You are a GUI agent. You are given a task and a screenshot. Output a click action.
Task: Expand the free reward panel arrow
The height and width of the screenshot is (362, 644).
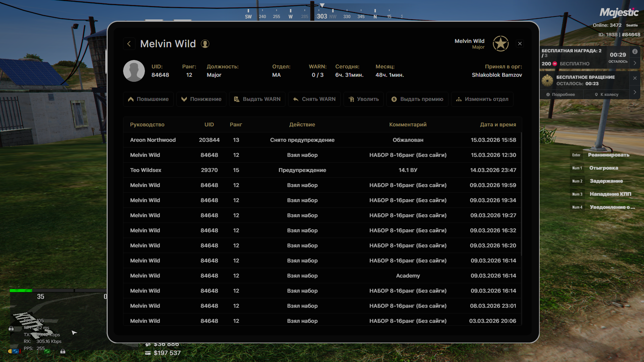635,63
